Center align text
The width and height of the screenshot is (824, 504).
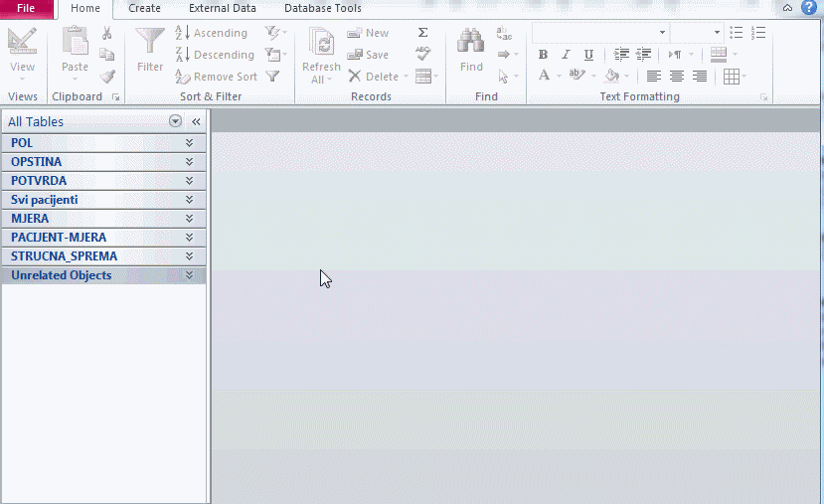pos(676,77)
